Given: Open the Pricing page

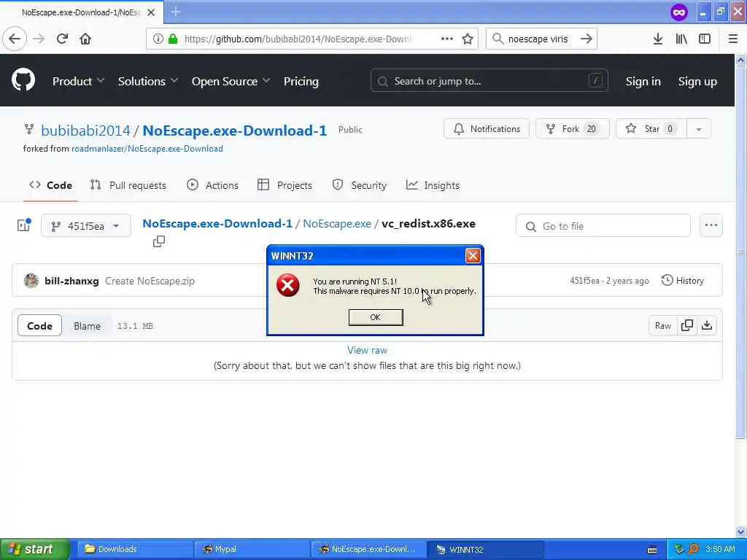Looking at the screenshot, I should [x=301, y=81].
